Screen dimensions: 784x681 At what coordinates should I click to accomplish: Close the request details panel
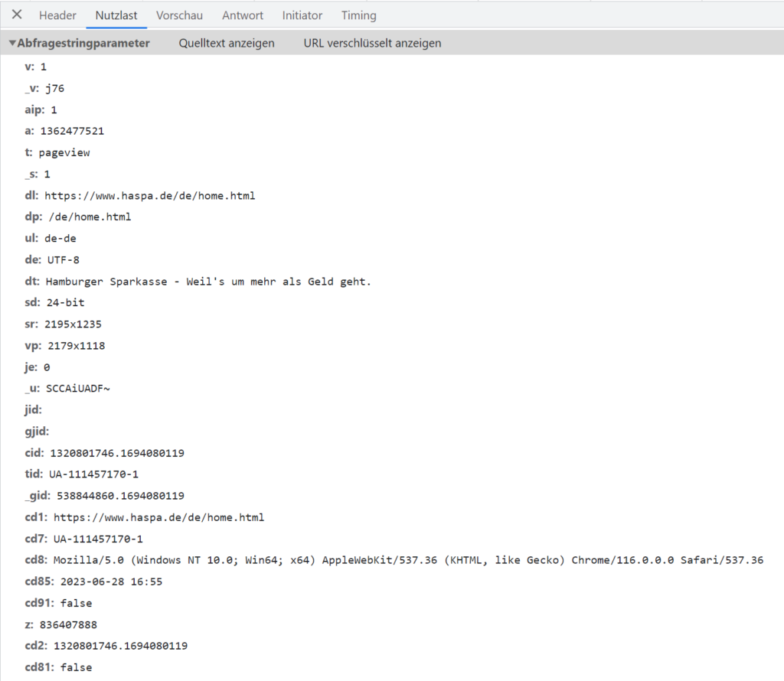click(x=17, y=15)
